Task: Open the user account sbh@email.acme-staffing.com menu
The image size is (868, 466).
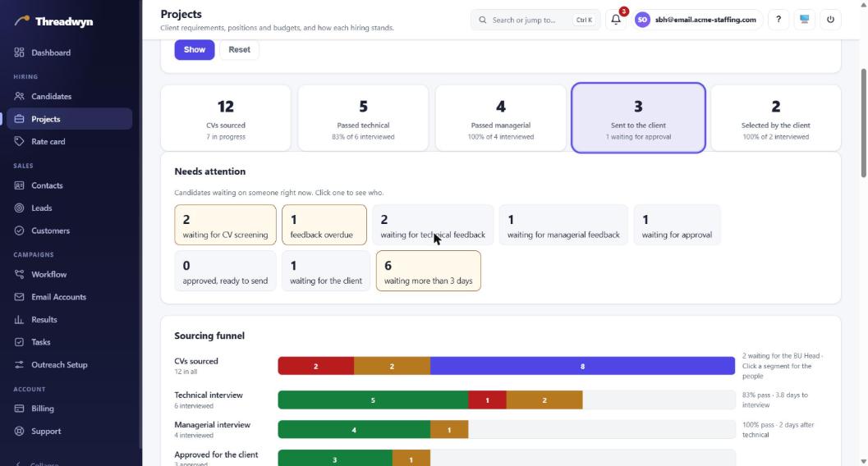Action: [699, 20]
